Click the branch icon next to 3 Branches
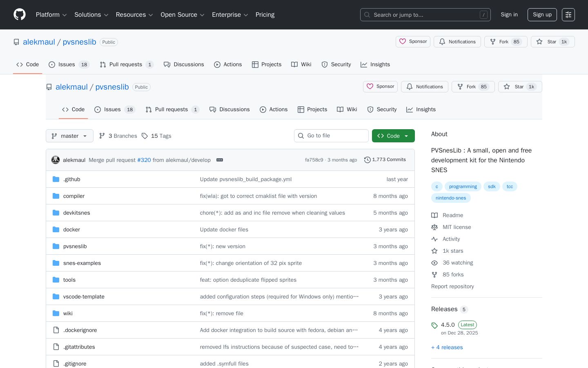The image size is (588, 368). pos(102,136)
